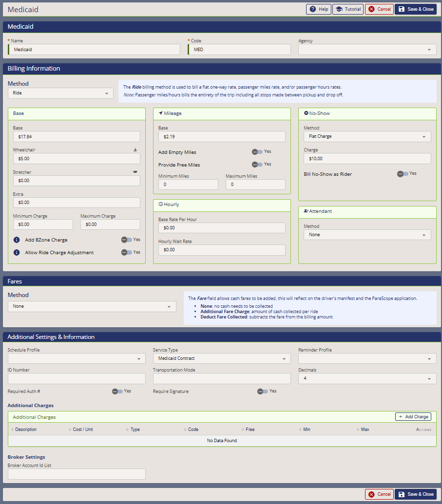Click top Save & Close button

point(416,9)
